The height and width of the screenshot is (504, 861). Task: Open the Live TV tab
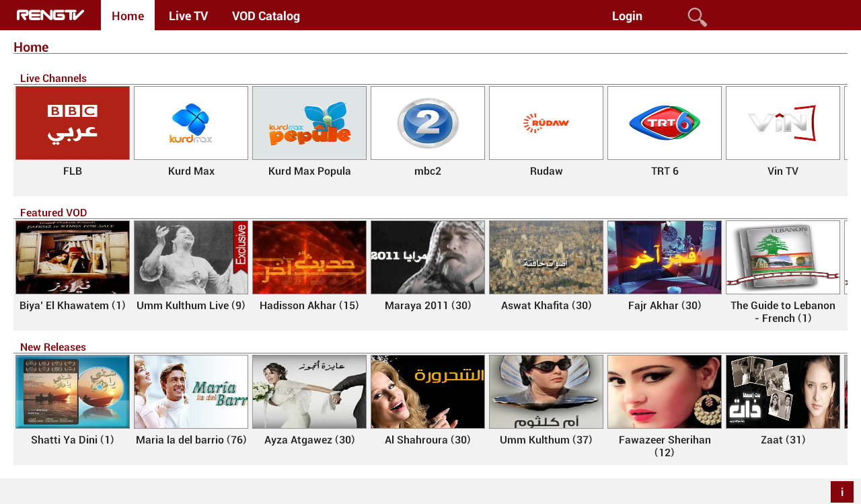click(x=188, y=15)
